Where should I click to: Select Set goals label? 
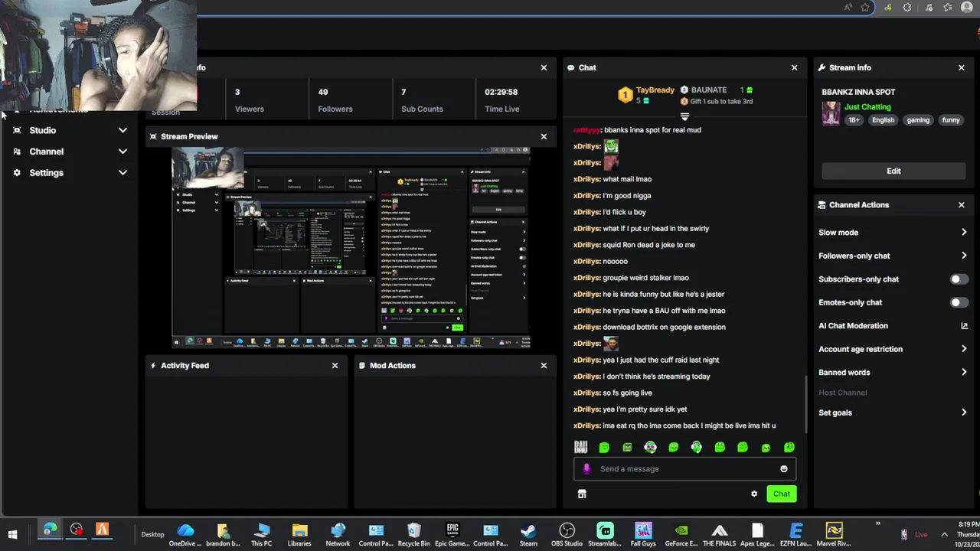pyautogui.click(x=835, y=412)
